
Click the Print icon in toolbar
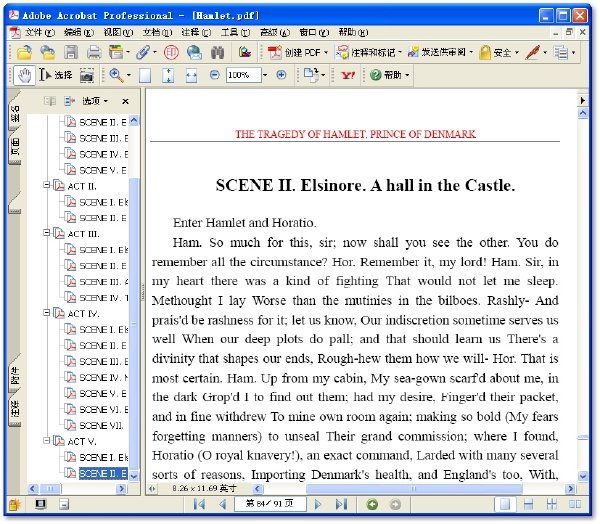pos(94,52)
